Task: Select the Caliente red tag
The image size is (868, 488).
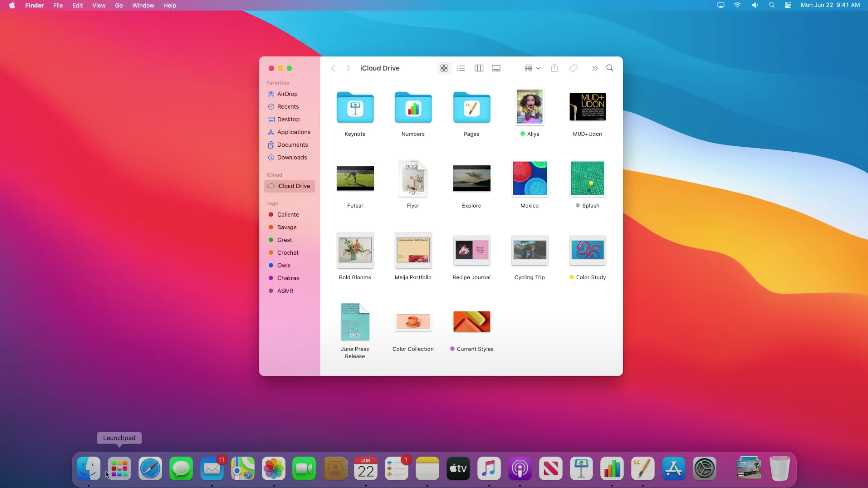Action: point(288,214)
